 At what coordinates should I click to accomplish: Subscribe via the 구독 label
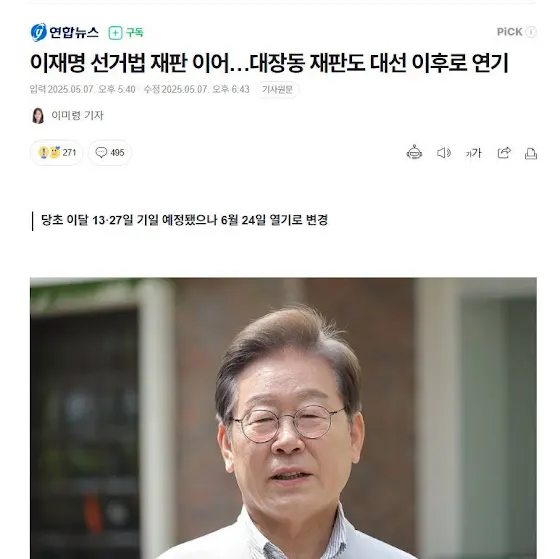[x=135, y=33]
